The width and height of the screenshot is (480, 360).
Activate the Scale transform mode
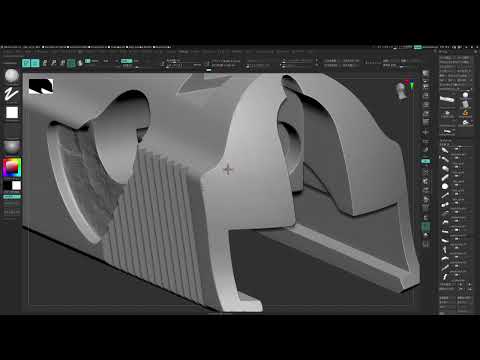pos(53,63)
